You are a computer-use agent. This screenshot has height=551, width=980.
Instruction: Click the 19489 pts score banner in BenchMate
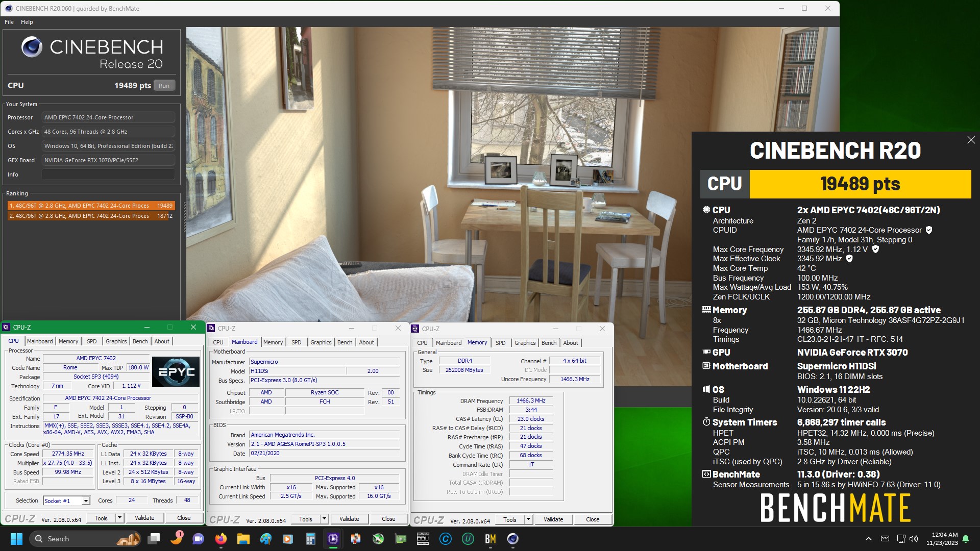(860, 184)
